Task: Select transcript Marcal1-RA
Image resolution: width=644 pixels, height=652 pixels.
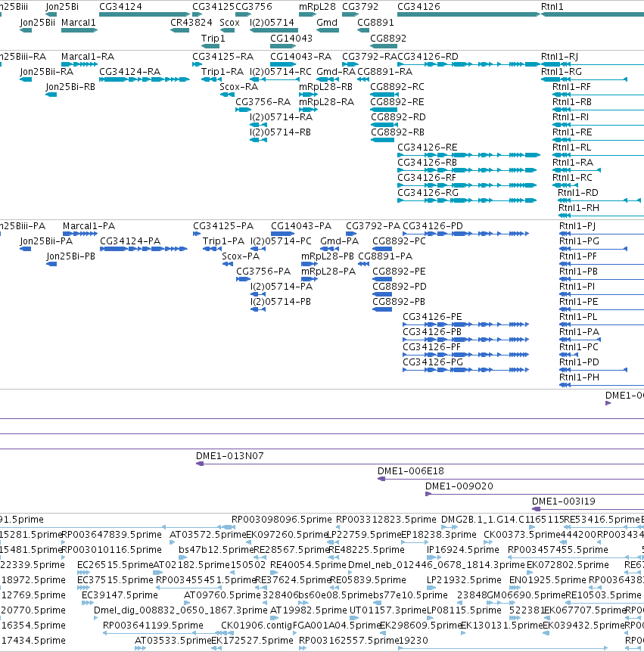Action: (x=88, y=57)
